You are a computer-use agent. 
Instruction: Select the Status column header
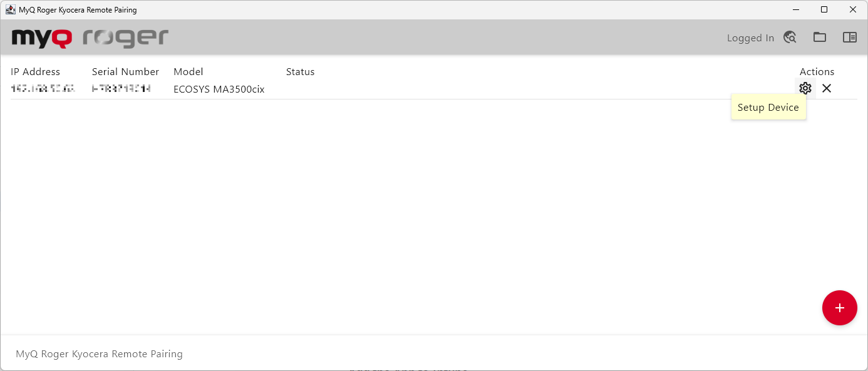(301, 72)
